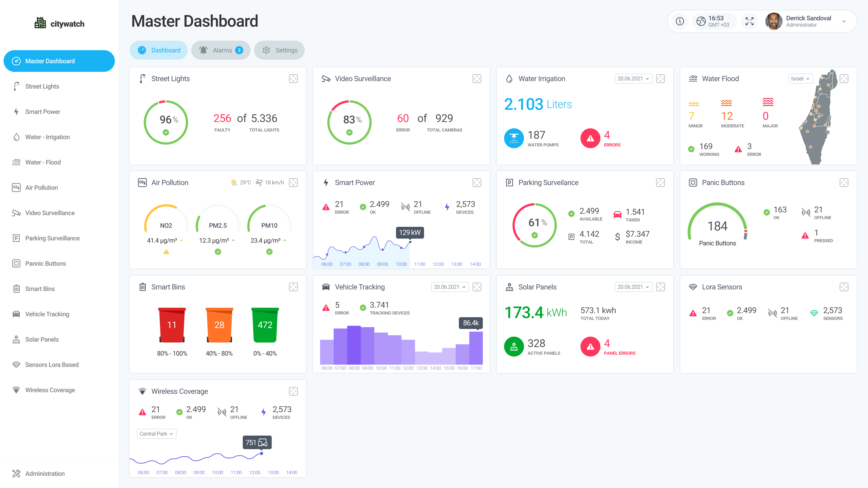
Task: Open Administration in sidebar
Action: pyautogui.click(x=45, y=474)
